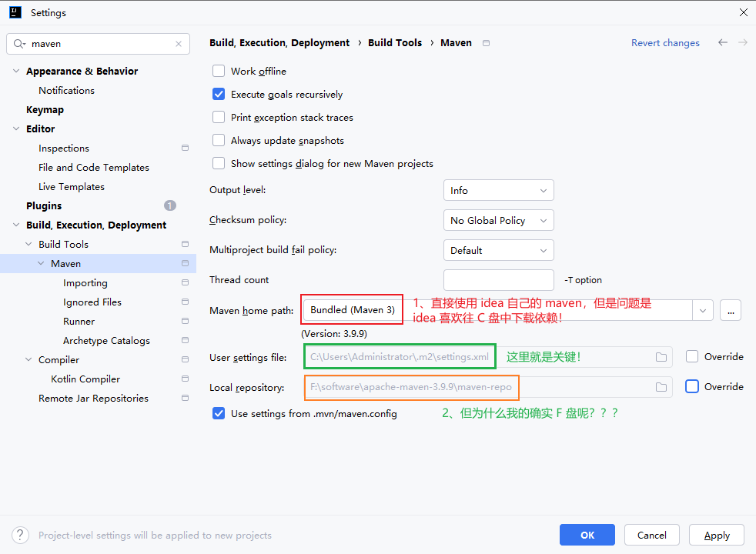Image resolution: width=756 pixels, height=554 pixels.
Task: Enable Print exception stack traces
Action: coord(219,117)
